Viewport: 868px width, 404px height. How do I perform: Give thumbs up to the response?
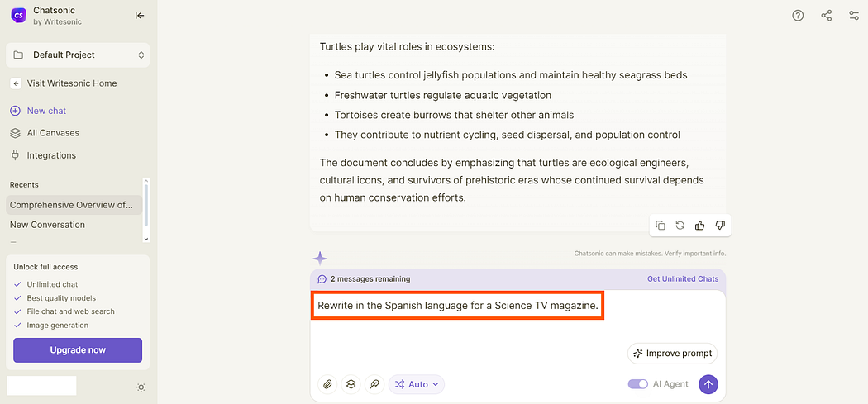(700, 226)
